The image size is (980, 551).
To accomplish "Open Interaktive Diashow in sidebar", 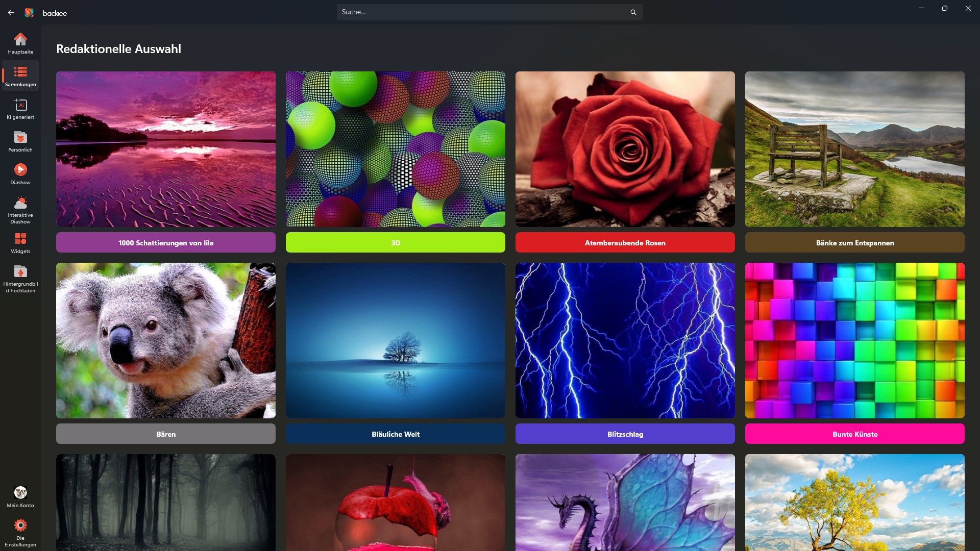I will (x=20, y=210).
